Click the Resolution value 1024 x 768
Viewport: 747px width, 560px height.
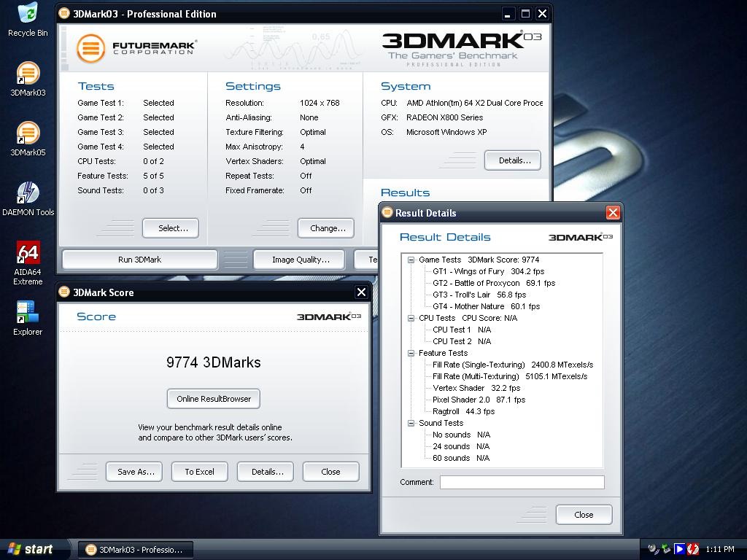pos(320,103)
